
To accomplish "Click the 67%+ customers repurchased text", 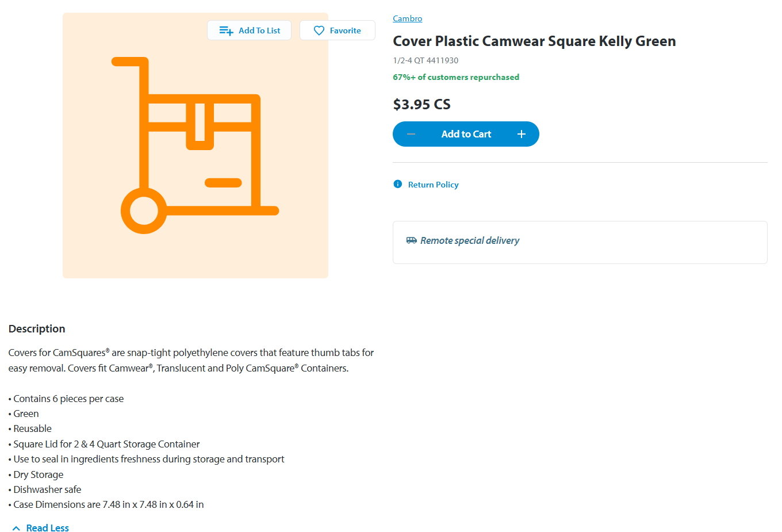I will click(x=455, y=77).
